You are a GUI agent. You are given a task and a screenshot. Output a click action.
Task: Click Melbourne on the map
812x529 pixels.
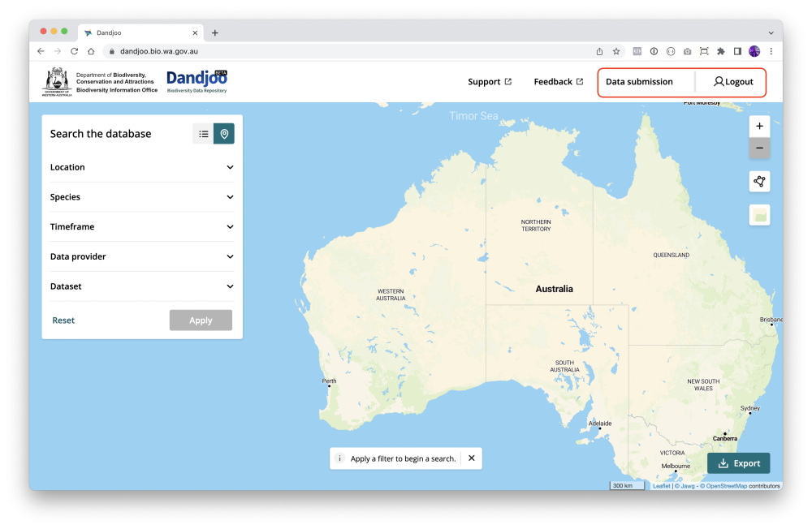pos(676,466)
